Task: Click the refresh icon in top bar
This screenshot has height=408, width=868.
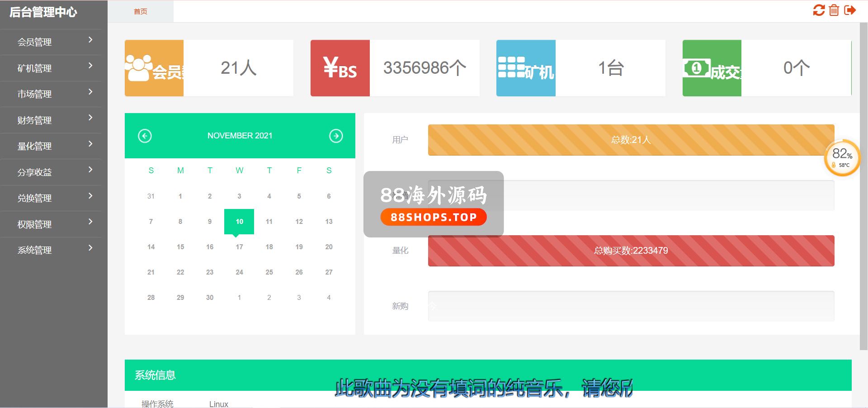Action: pos(819,10)
